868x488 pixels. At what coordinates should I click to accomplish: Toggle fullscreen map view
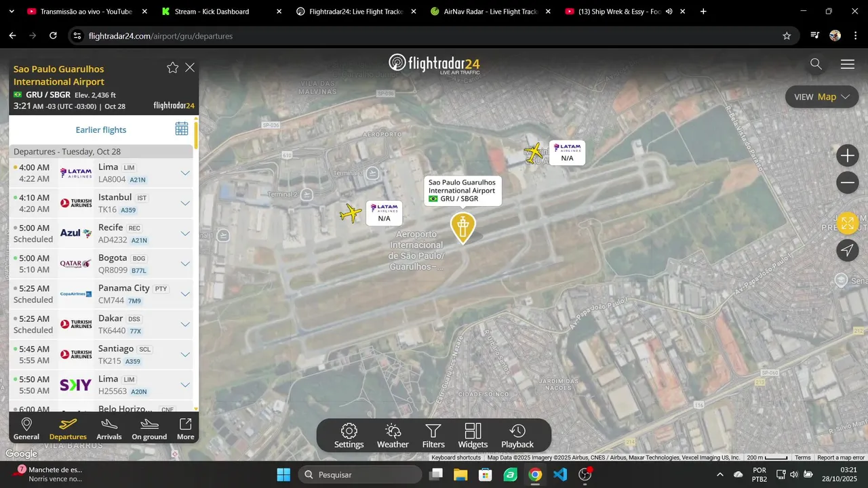(848, 223)
